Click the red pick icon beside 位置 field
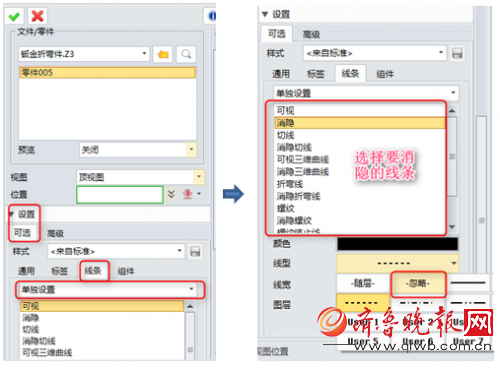The height and width of the screenshot is (369, 500). [x=188, y=194]
